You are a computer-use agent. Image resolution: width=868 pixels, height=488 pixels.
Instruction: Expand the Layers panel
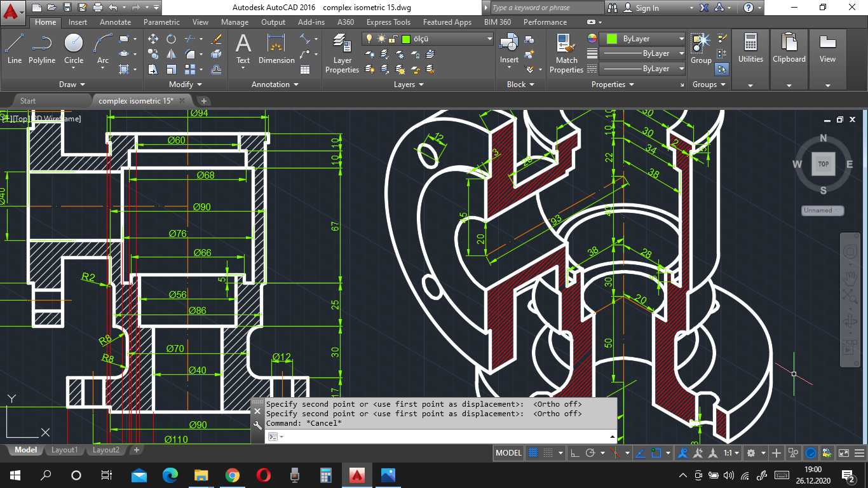click(409, 84)
